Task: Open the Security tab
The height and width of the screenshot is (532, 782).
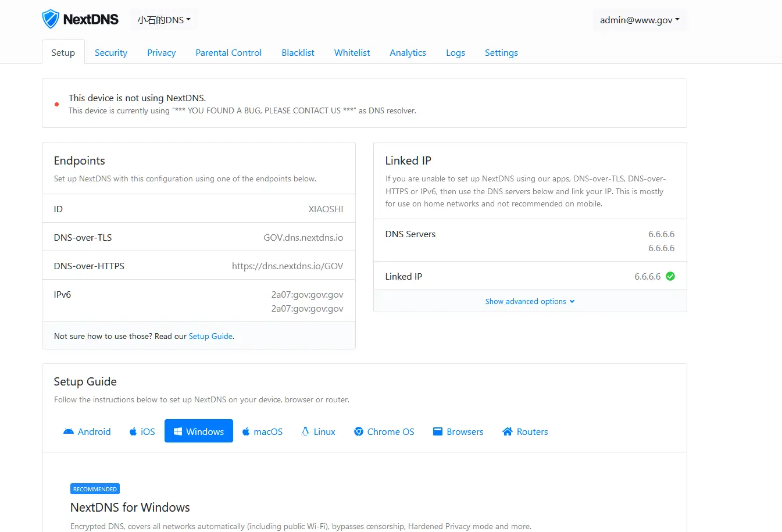Action: click(111, 52)
